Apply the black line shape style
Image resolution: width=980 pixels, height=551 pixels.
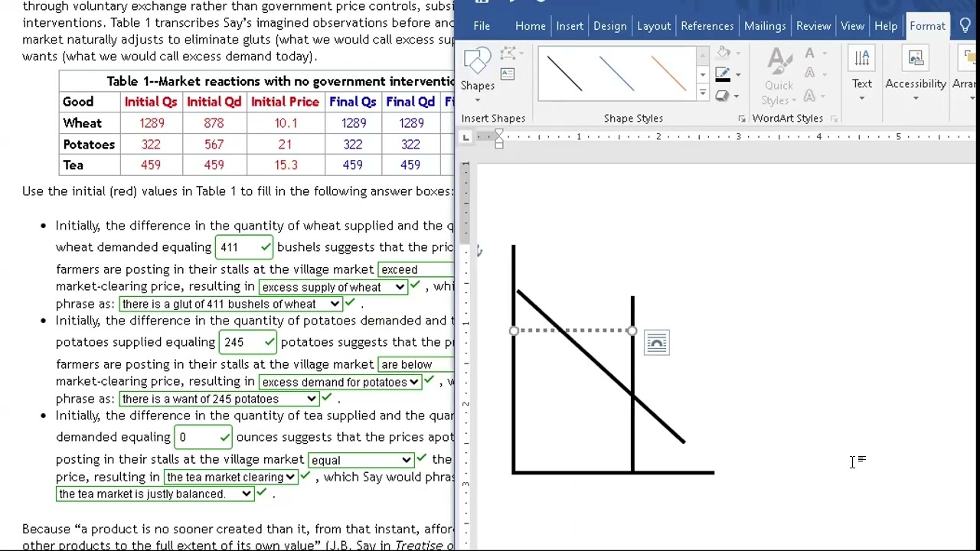tap(565, 74)
